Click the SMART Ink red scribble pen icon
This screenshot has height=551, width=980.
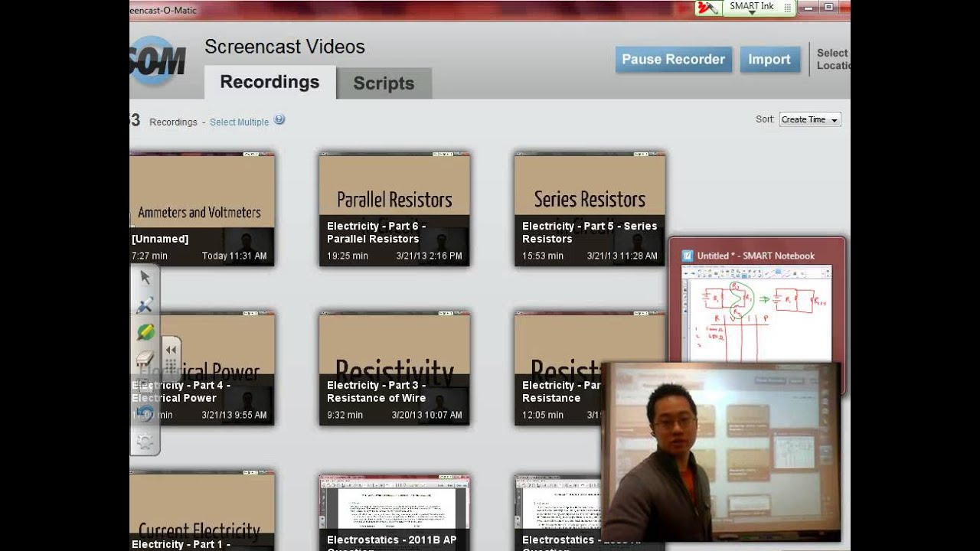coord(708,8)
